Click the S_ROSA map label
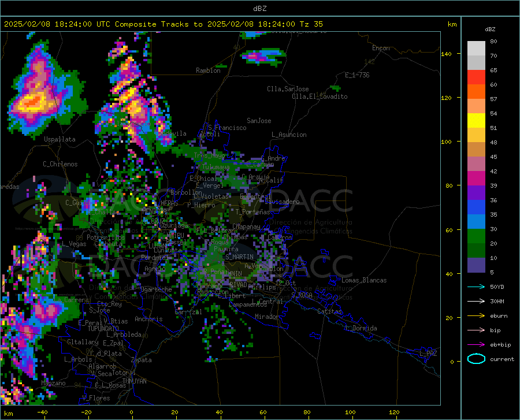Viewport: 520px width, 420px height. 302,295
